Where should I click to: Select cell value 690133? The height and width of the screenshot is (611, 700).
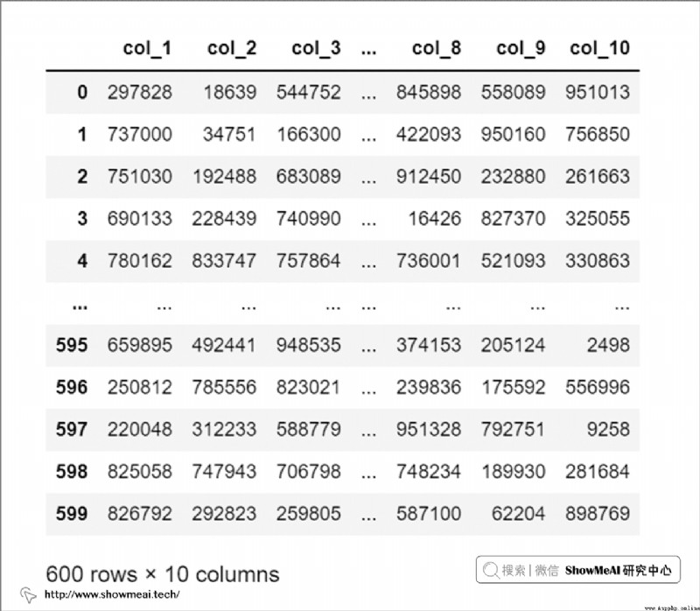tap(140, 219)
